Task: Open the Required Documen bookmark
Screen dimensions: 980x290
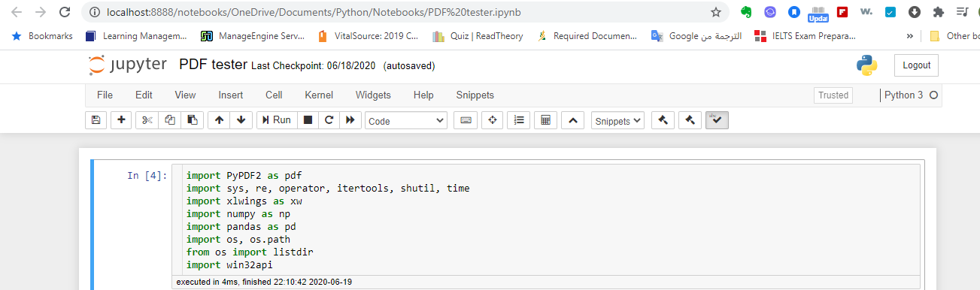Action: [587, 35]
